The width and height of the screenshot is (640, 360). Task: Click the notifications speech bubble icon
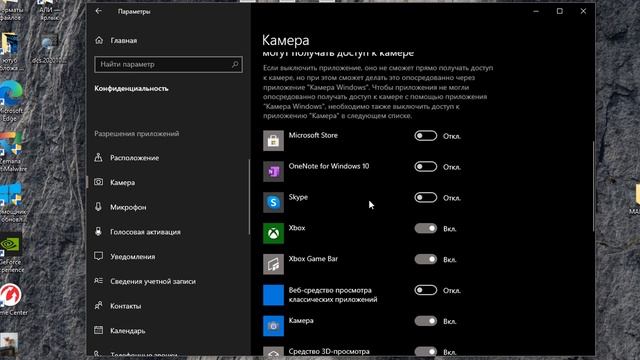(x=98, y=256)
